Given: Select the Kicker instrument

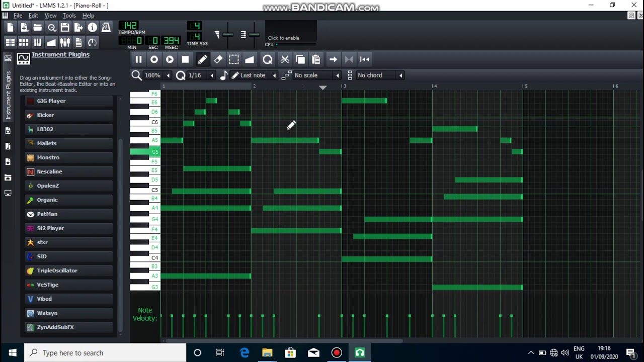Looking at the screenshot, I should point(69,115).
